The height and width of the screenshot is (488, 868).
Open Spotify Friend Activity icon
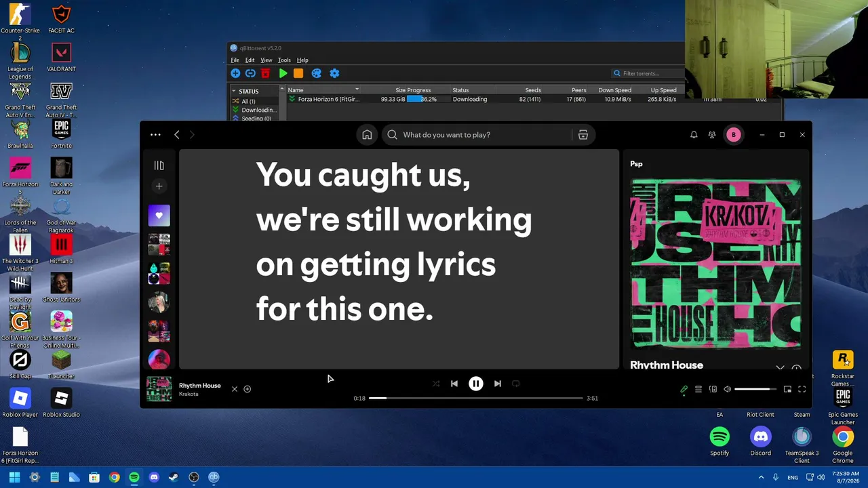click(712, 135)
